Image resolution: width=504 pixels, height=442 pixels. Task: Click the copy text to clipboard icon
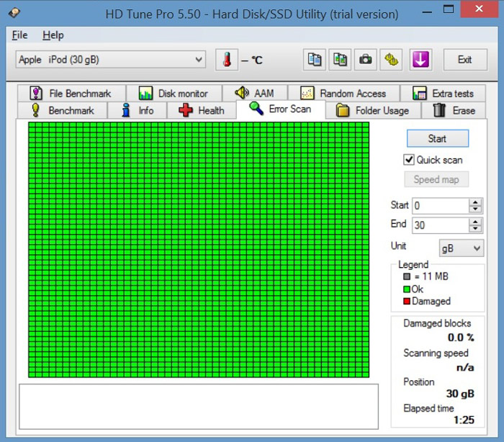[x=315, y=60]
